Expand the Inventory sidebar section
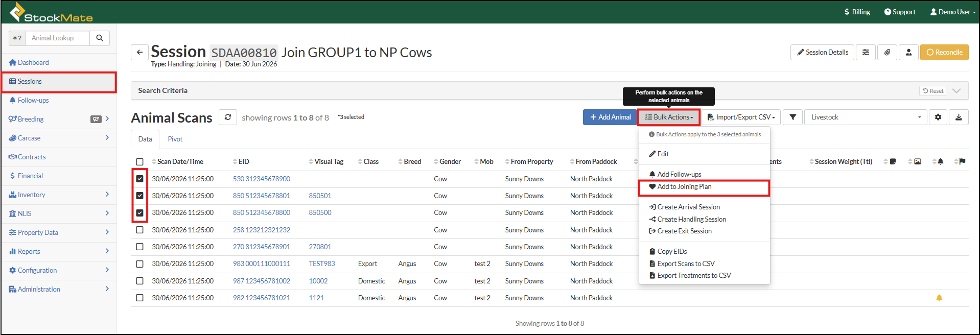The image size is (980, 335). 107,195
